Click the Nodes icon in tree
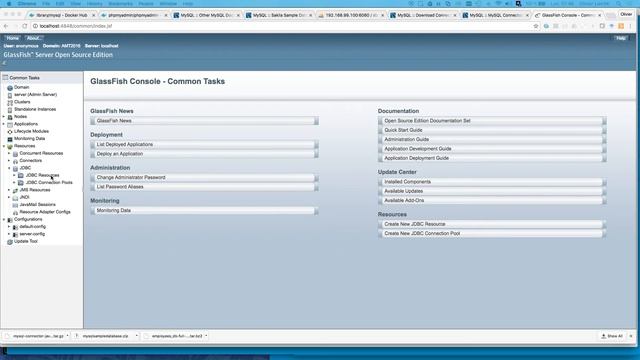This screenshot has height=360, width=640. [10, 117]
